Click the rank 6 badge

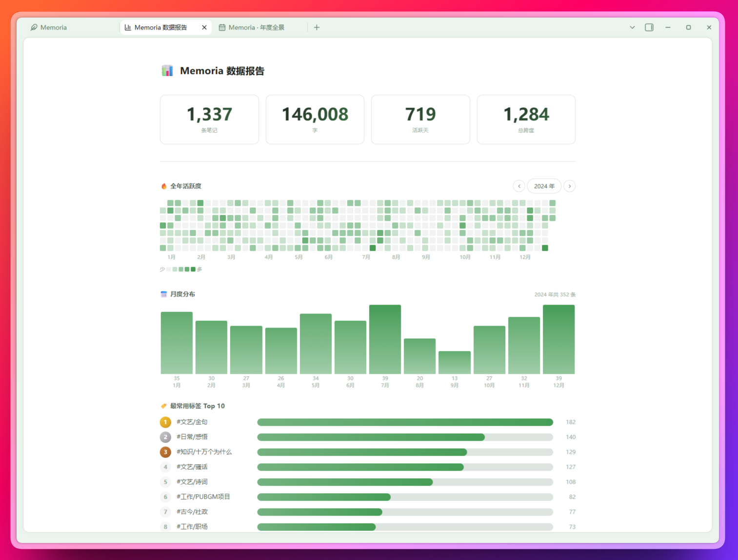coord(165,497)
